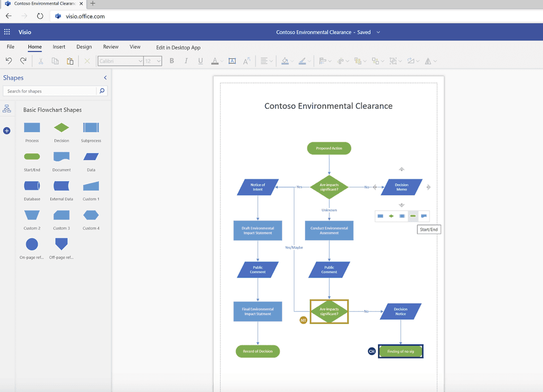Click the blue plus to add more shapes

pyautogui.click(x=6, y=130)
